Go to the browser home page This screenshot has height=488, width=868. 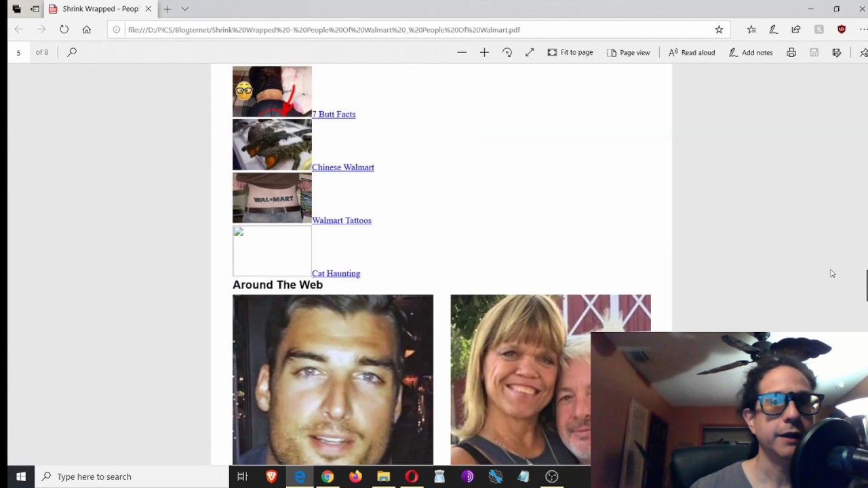87,30
